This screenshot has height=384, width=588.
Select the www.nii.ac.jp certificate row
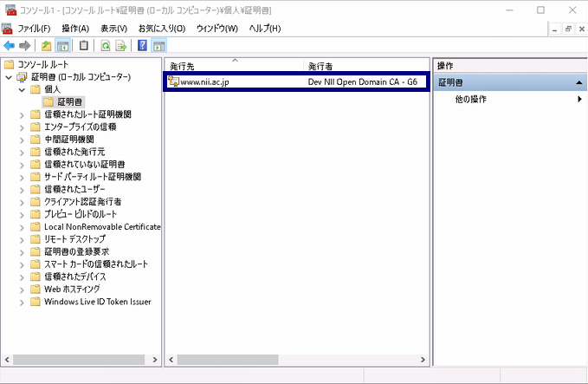click(x=296, y=81)
